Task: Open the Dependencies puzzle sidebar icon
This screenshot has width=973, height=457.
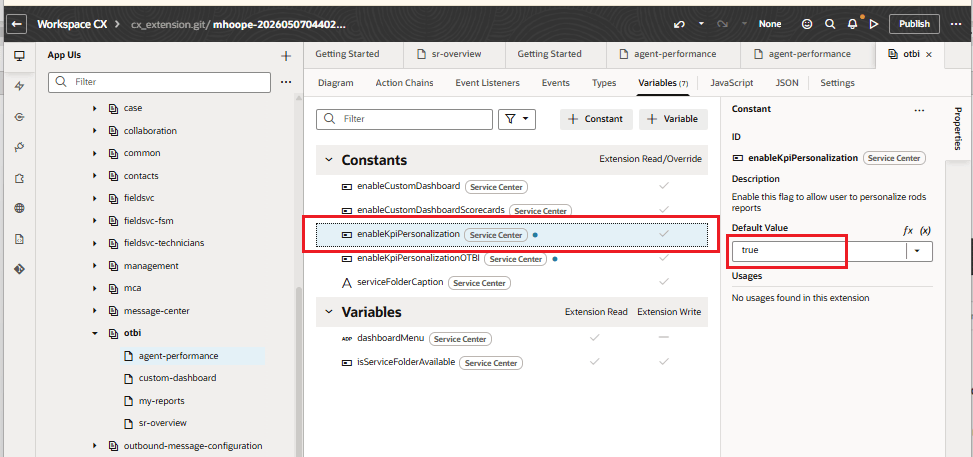Action: (19, 178)
